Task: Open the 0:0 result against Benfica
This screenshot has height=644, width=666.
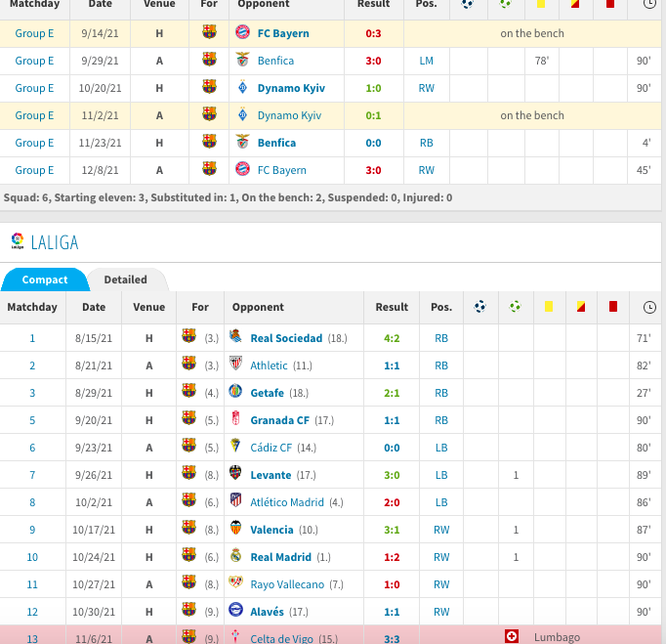Action: pyautogui.click(x=373, y=143)
